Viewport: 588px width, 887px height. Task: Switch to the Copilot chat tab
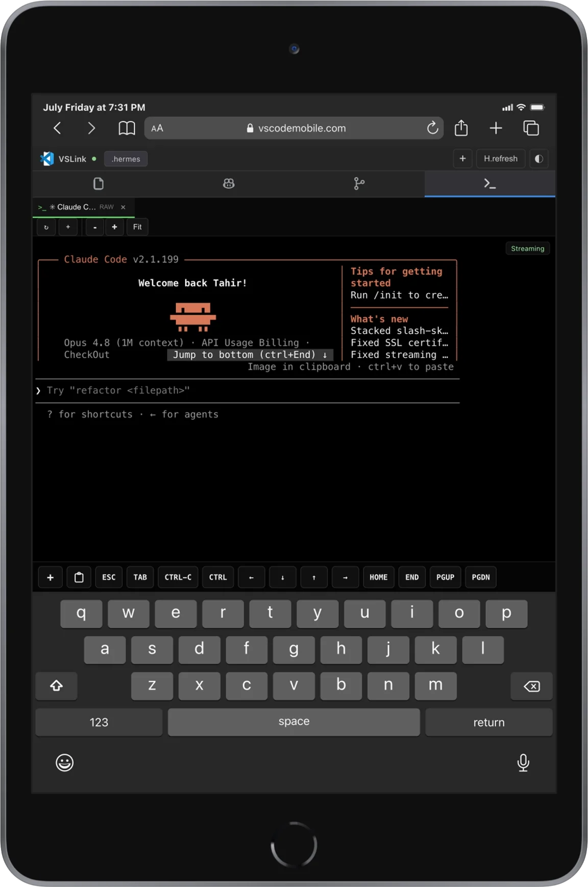point(229,184)
